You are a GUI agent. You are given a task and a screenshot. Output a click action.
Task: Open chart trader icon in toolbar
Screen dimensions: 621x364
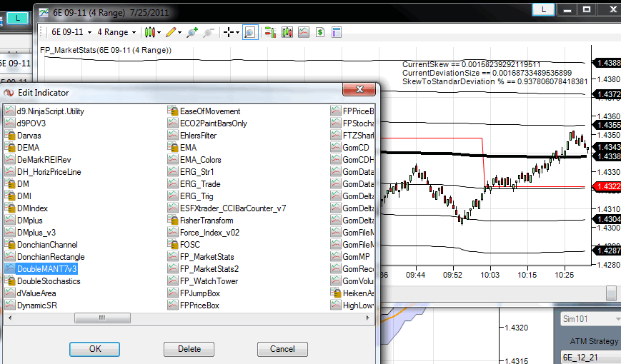click(271, 32)
